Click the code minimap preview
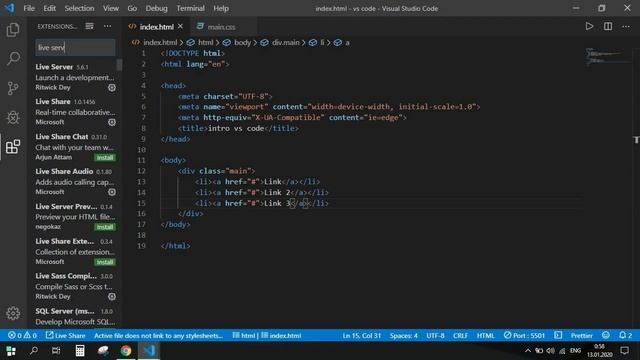This screenshot has height=360, width=640. [x=607, y=56]
